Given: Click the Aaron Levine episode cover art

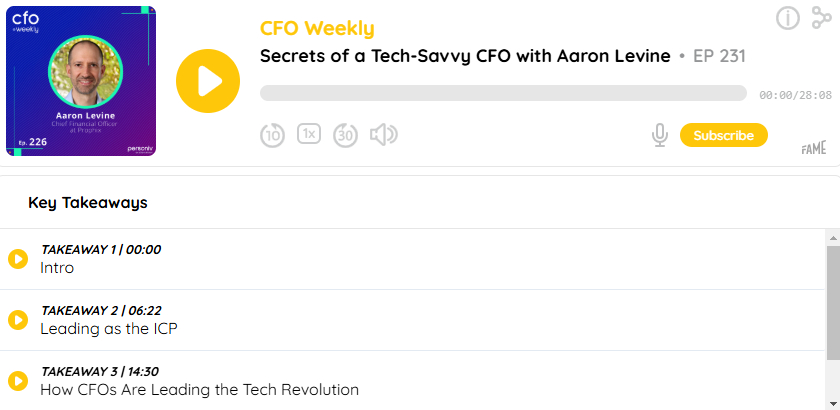Looking at the screenshot, I should pyautogui.click(x=81, y=81).
